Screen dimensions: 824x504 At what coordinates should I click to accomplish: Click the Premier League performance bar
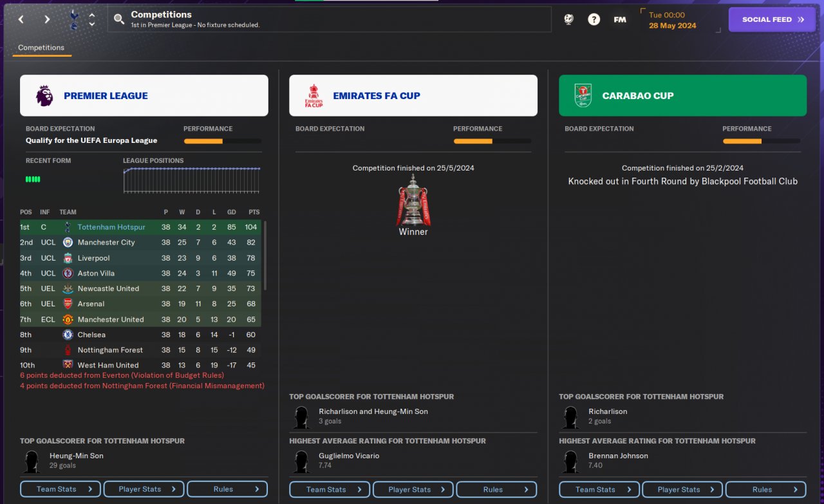click(x=223, y=141)
